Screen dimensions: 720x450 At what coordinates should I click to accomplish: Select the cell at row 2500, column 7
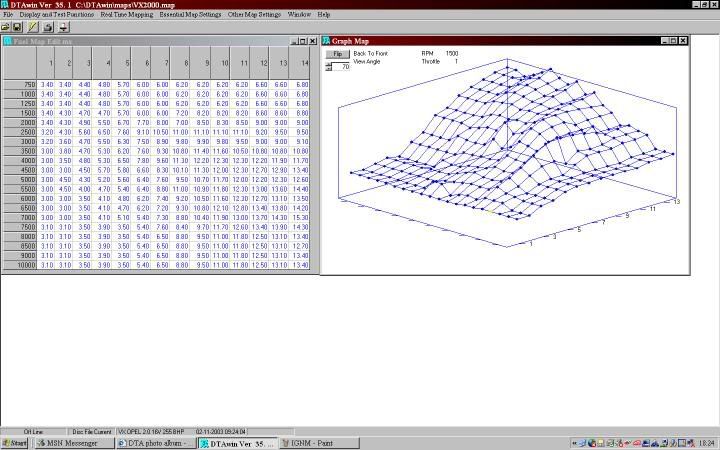pyautogui.click(x=161, y=132)
